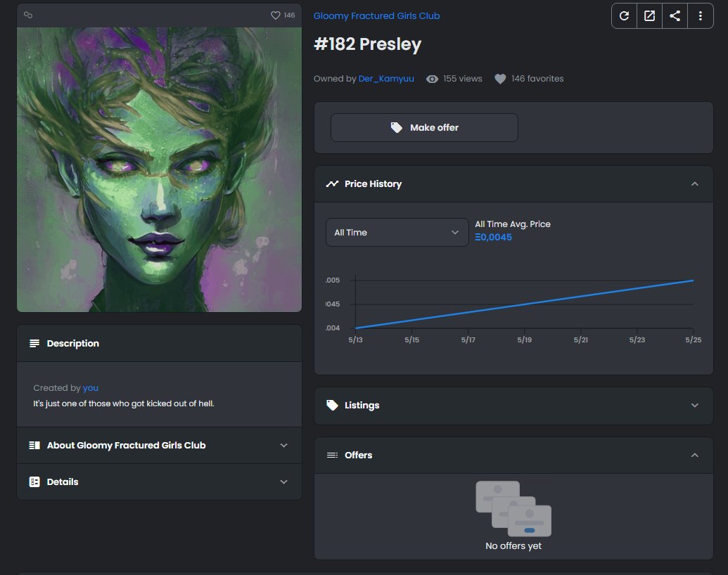728x575 pixels.
Task: Collapse the Offers section chevron
Action: tap(694, 456)
